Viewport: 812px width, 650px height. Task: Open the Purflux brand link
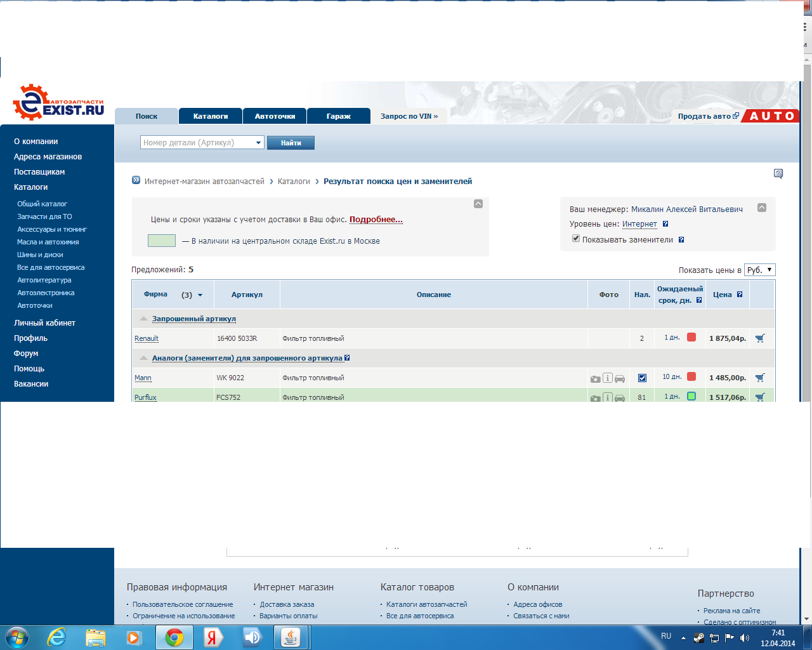145,397
